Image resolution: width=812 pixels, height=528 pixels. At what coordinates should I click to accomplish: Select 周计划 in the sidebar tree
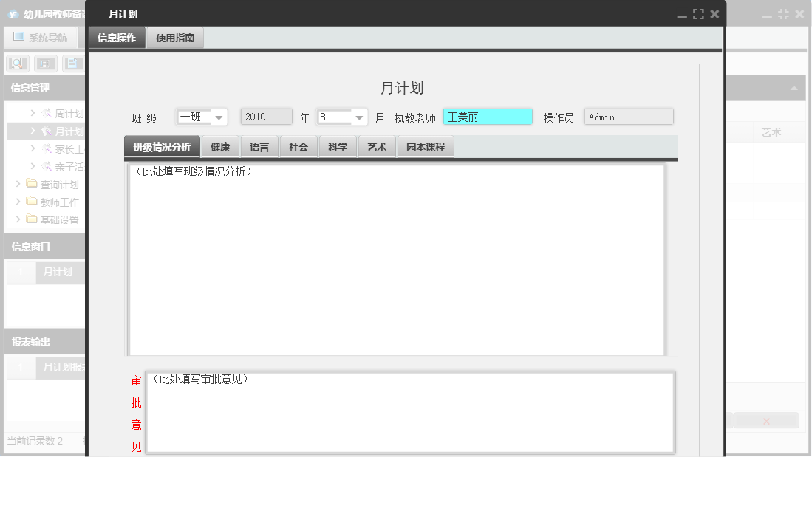coord(69,114)
